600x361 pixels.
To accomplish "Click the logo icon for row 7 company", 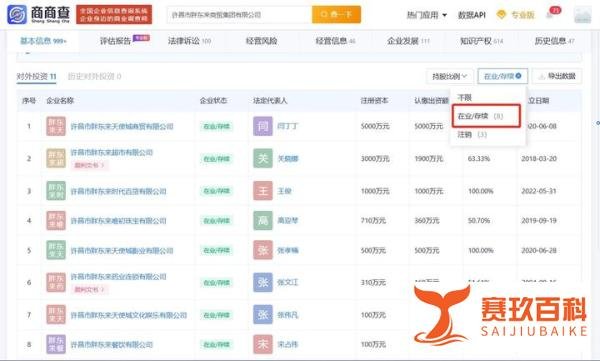I will 56,315.
